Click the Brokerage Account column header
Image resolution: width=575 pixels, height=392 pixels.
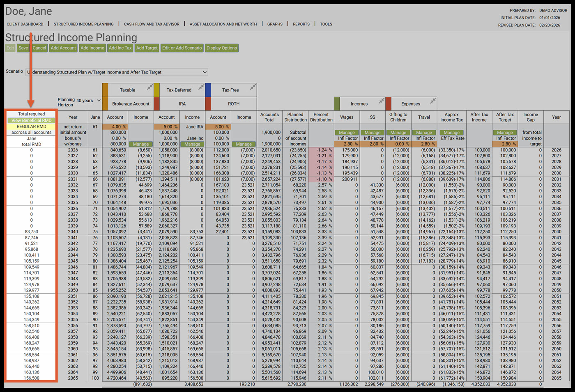[x=131, y=104]
